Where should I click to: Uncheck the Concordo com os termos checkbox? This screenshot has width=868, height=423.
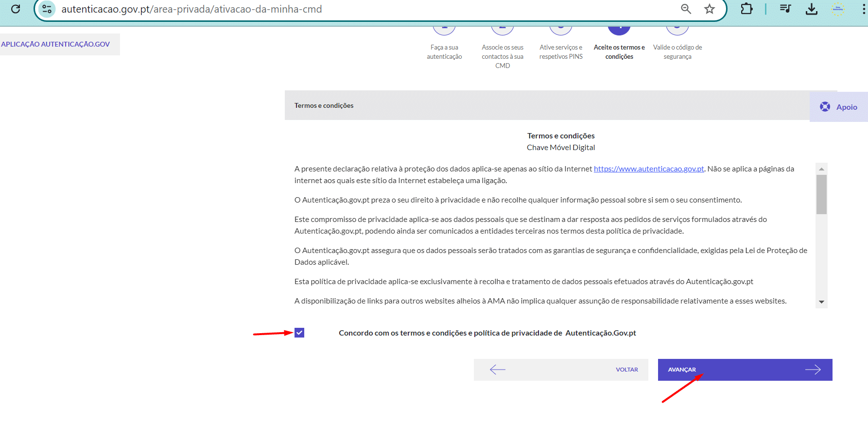(x=299, y=333)
